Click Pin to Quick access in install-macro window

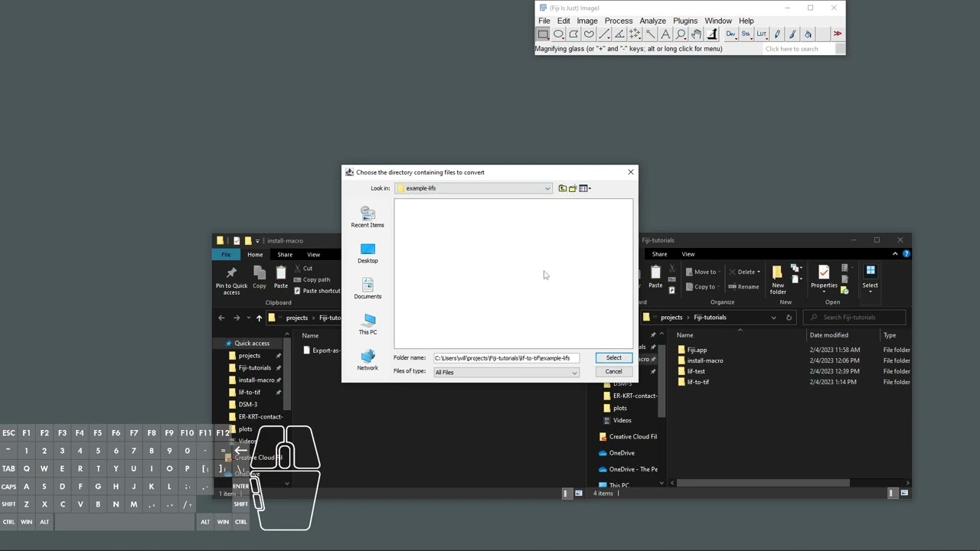pyautogui.click(x=231, y=281)
